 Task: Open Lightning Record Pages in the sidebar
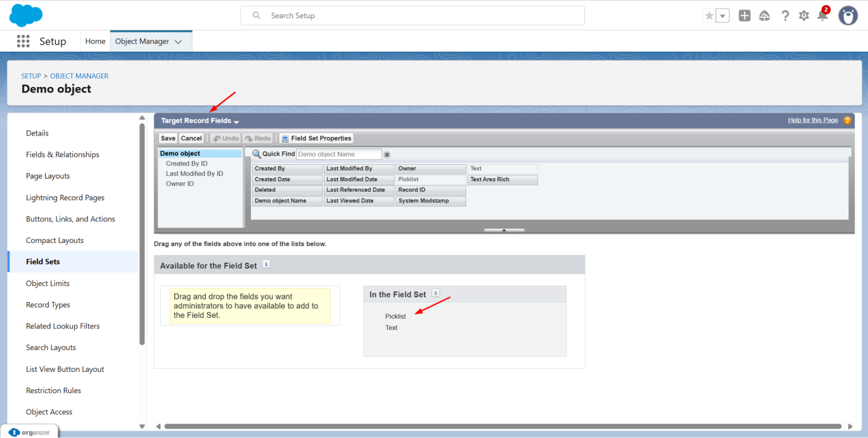(65, 198)
